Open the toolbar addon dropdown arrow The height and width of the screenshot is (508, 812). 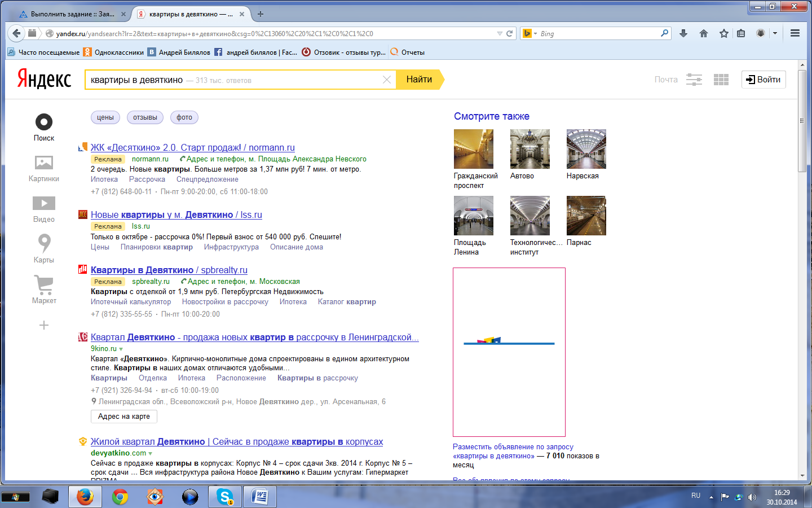[x=775, y=33]
